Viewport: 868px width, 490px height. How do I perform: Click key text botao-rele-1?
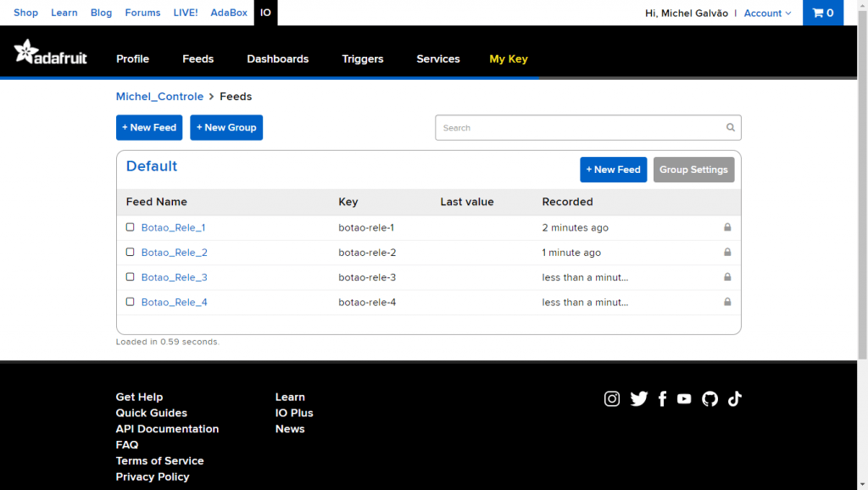[x=366, y=227]
